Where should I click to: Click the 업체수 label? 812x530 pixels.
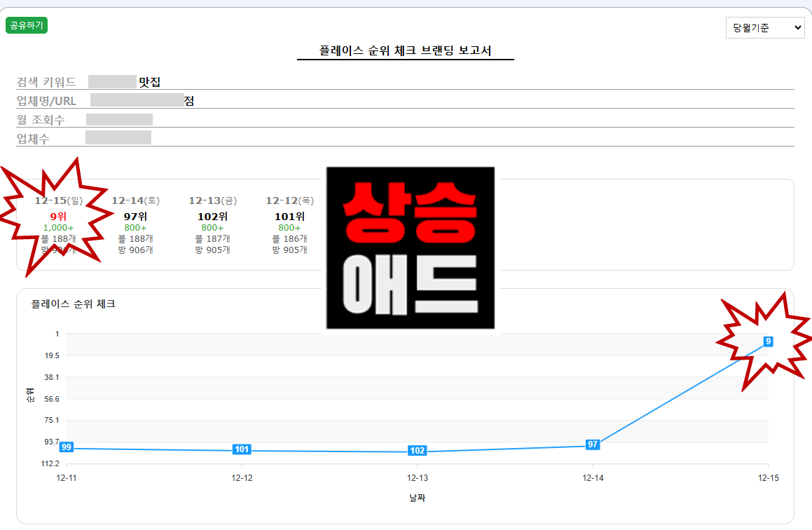33,139
